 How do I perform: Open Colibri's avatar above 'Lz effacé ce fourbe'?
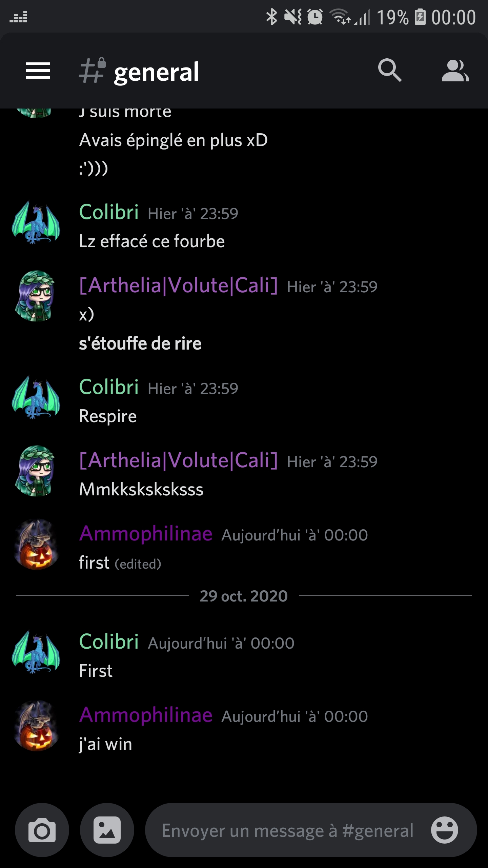click(36, 222)
